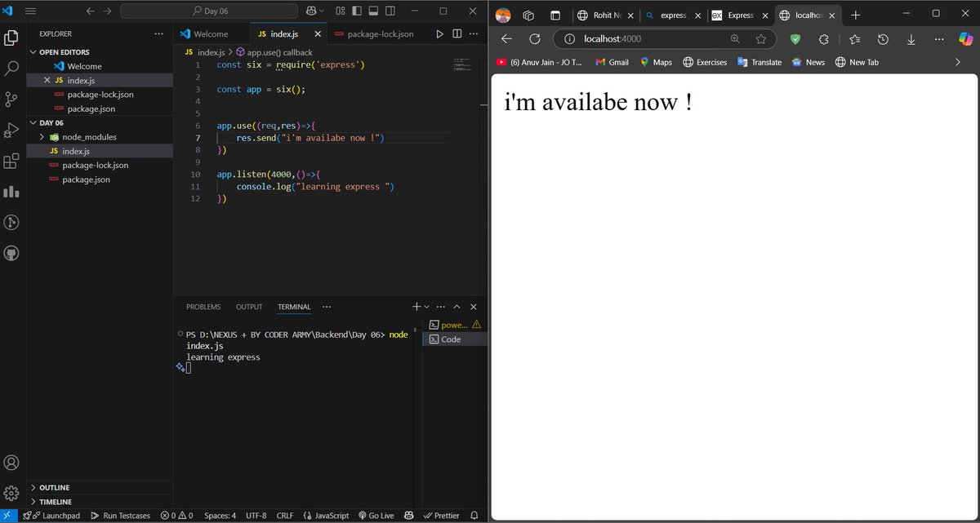This screenshot has height=523, width=980.
Task: Open the new terminal launch profile dropdown
Action: click(x=426, y=307)
